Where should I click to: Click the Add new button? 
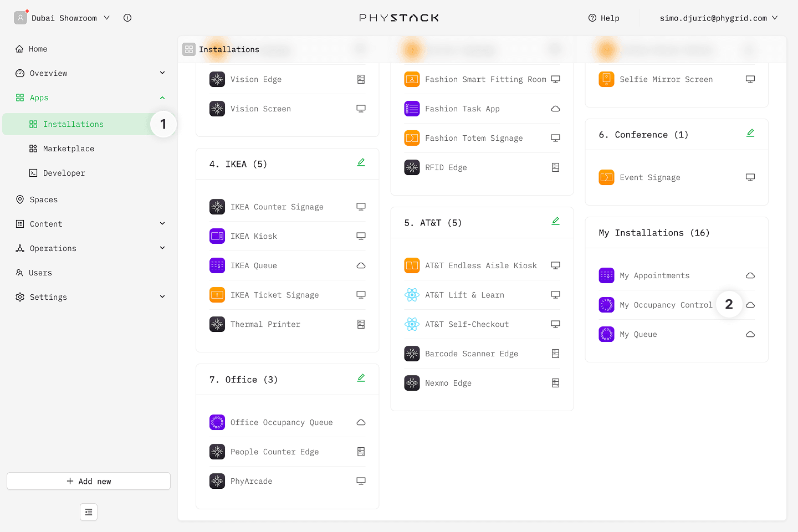click(x=89, y=481)
